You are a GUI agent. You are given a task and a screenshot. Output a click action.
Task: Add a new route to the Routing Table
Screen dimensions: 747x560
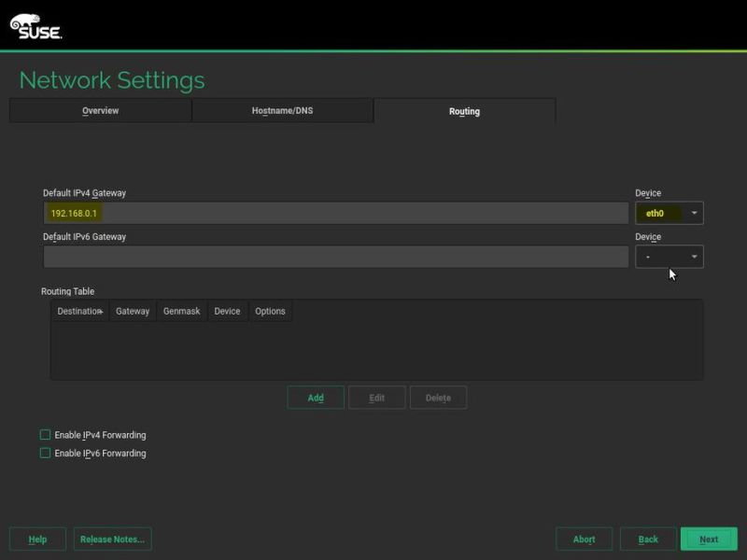pos(315,397)
